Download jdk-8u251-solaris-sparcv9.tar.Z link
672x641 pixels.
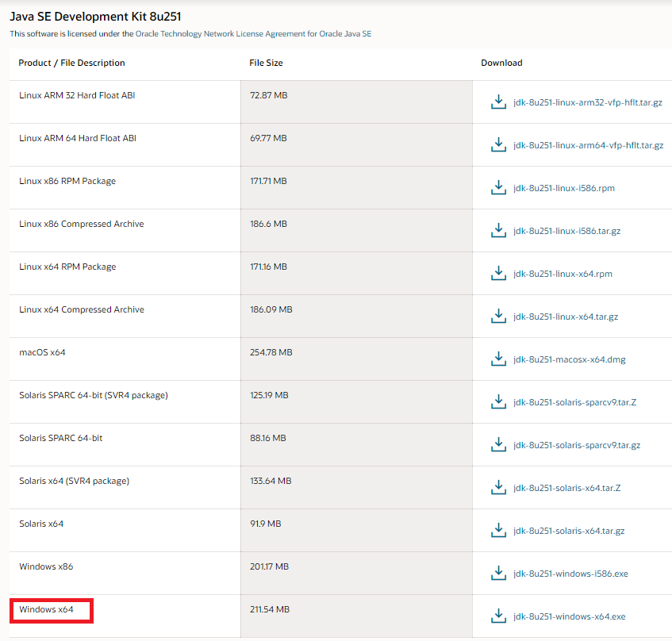point(574,403)
